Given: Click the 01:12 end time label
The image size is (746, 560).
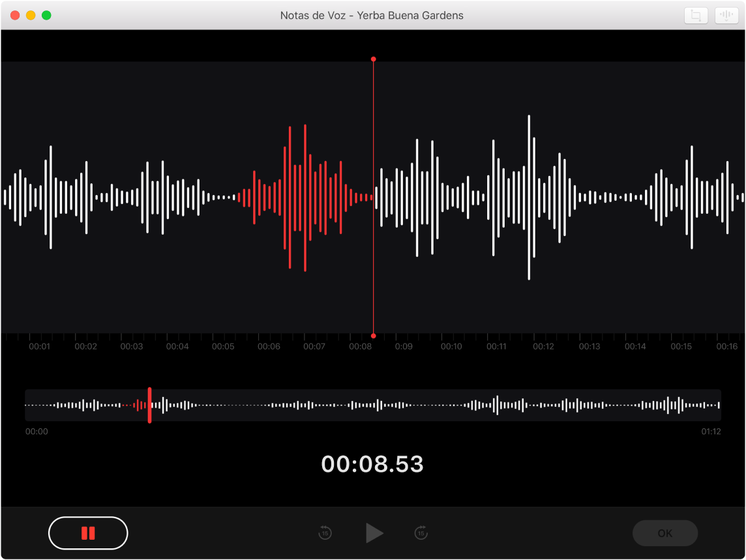Looking at the screenshot, I should [711, 432].
